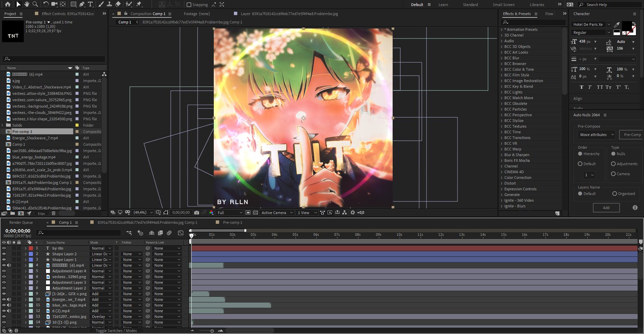Screen dimensions: 644x334
Task: Click the Faux Bold TT button
Action: pos(582,87)
